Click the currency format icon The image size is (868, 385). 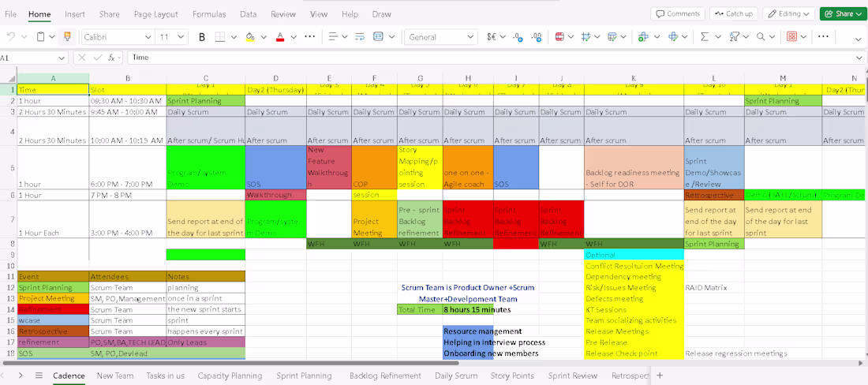(x=491, y=37)
